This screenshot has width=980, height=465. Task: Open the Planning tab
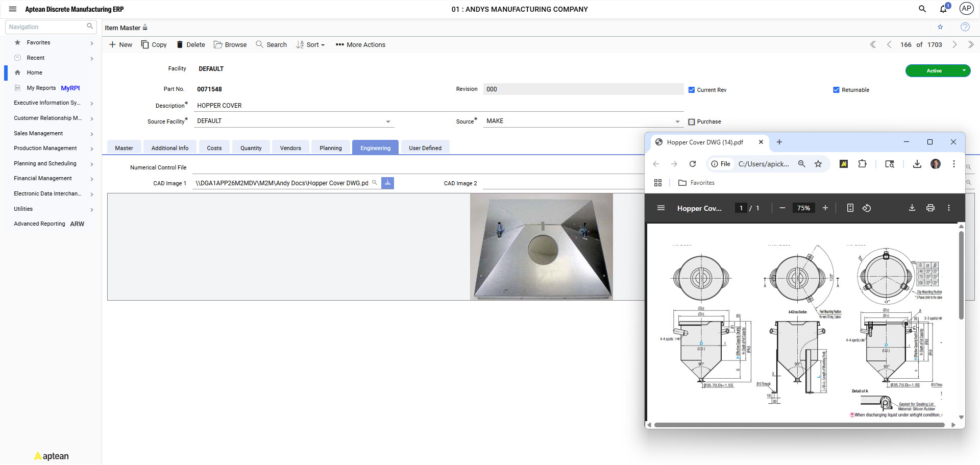(330, 148)
